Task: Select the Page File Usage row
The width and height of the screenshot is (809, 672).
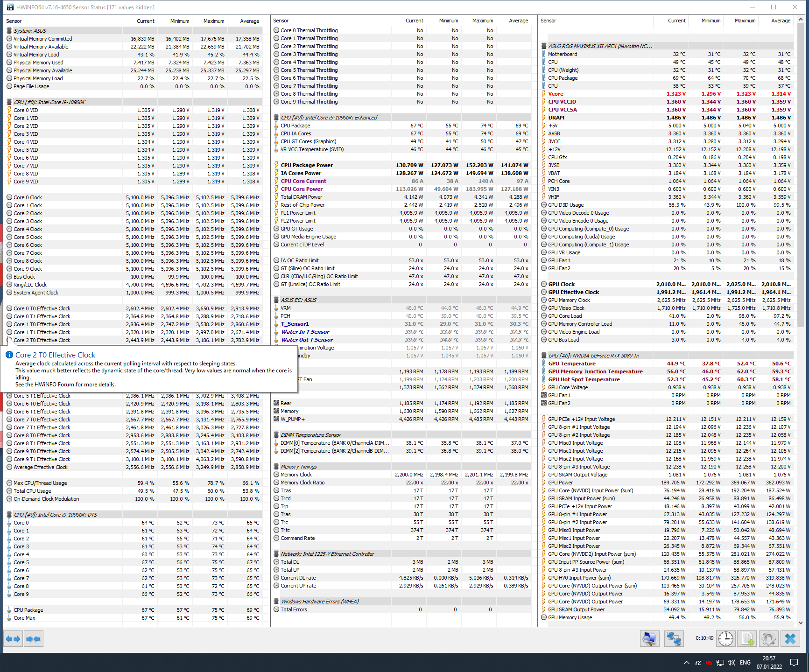Action: point(134,86)
